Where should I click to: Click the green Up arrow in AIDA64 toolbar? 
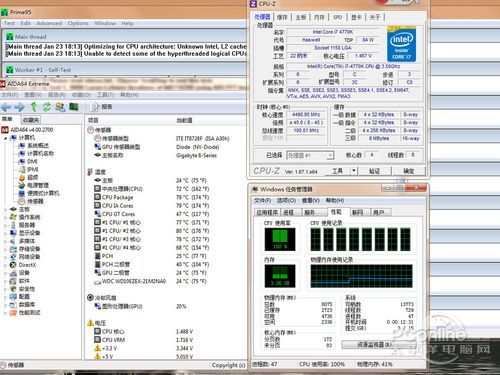coord(34,107)
